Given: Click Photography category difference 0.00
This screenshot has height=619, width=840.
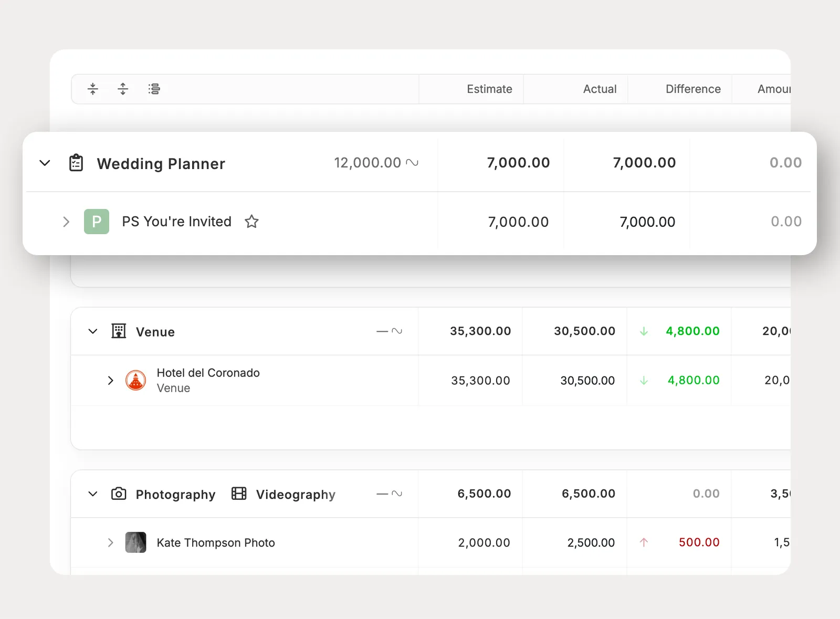Looking at the screenshot, I should click(706, 494).
